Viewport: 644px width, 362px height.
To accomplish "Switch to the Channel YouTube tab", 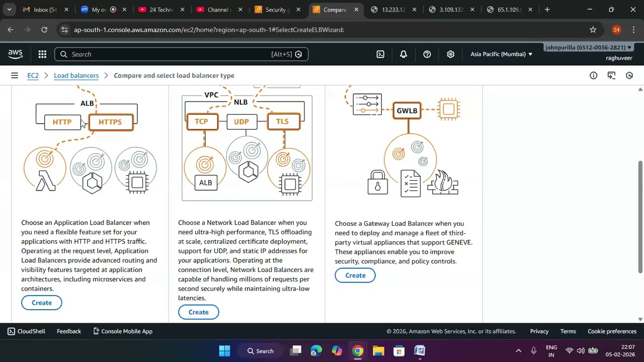I will [219, 10].
